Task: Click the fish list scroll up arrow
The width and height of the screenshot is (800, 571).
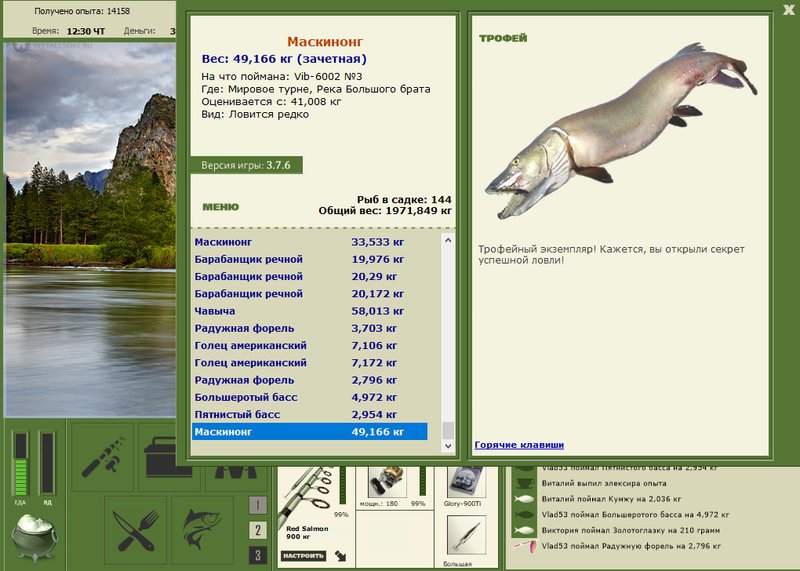Action: pyautogui.click(x=448, y=240)
